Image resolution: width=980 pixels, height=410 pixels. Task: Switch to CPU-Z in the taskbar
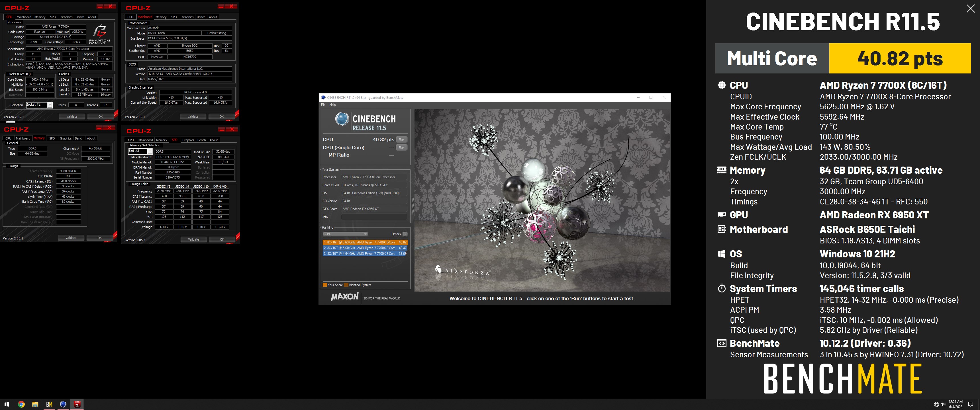pyautogui.click(x=77, y=404)
